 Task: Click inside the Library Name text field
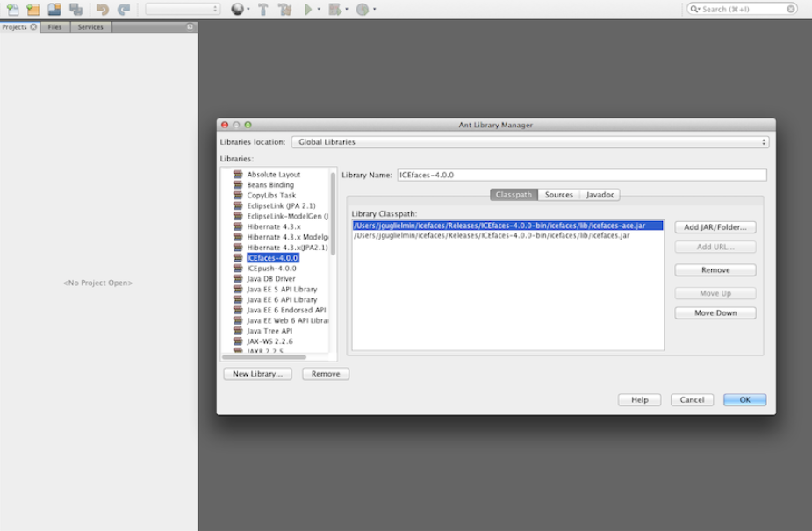tap(581, 175)
